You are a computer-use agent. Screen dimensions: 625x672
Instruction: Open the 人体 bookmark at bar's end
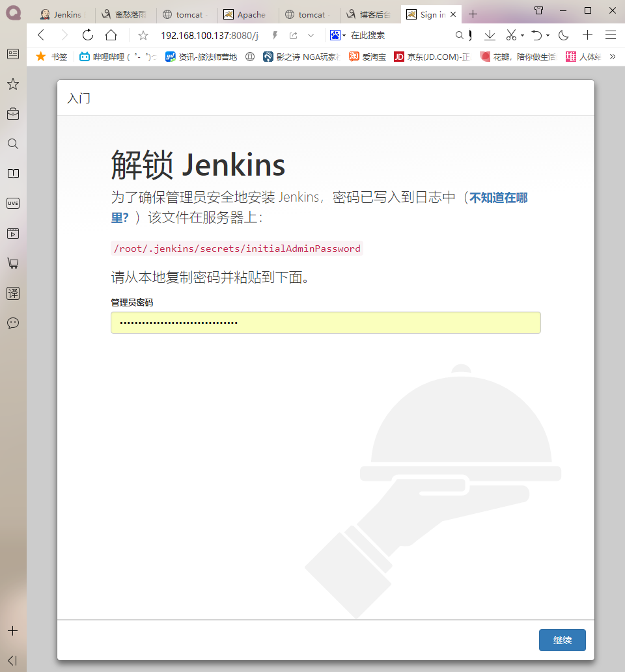point(583,57)
